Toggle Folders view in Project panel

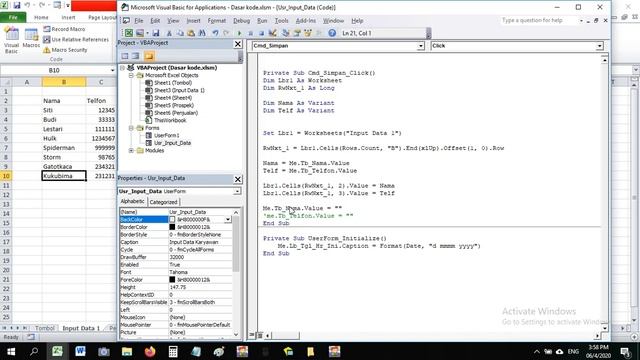pyautogui.click(x=149, y=56)
